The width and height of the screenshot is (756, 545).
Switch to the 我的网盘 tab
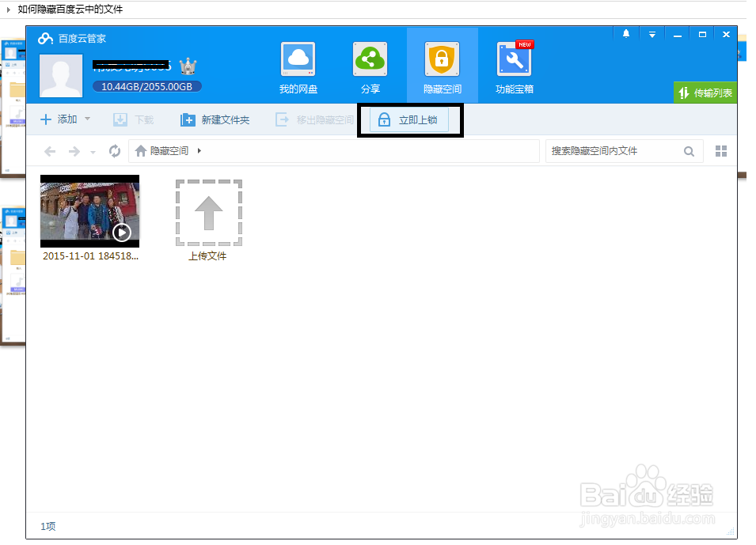tap(298, 65)
